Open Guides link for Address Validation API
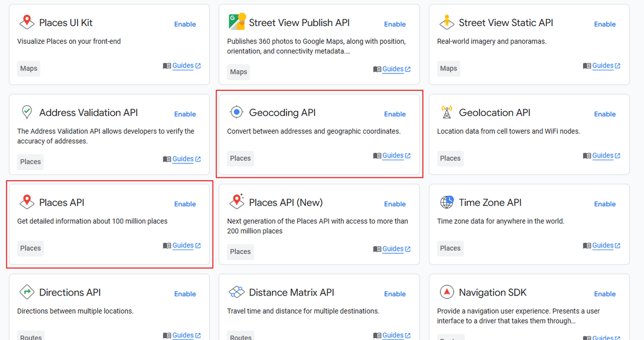Image resolution: width=644 pixels, height=340 pixels. [x=183, y=159]
